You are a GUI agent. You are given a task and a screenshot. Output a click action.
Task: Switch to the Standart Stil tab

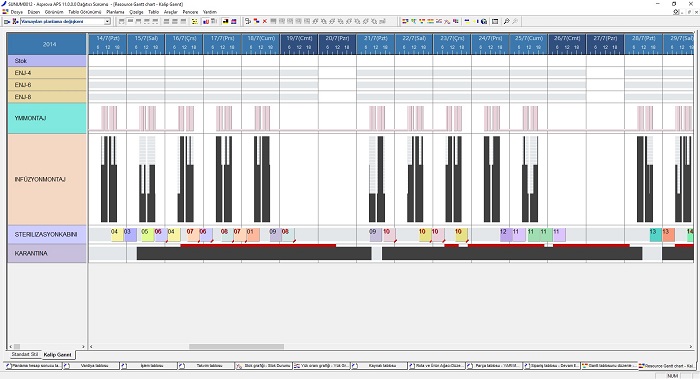tap(25, 354)
